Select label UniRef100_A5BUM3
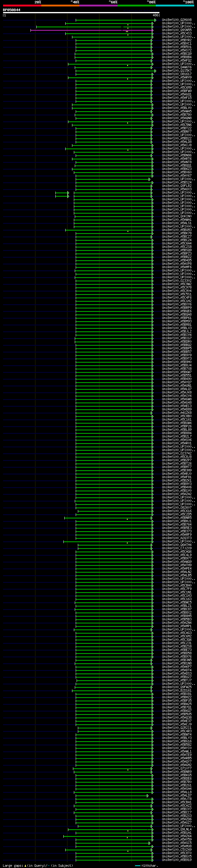This screenshot has height=868, width=197. (177, 230)
